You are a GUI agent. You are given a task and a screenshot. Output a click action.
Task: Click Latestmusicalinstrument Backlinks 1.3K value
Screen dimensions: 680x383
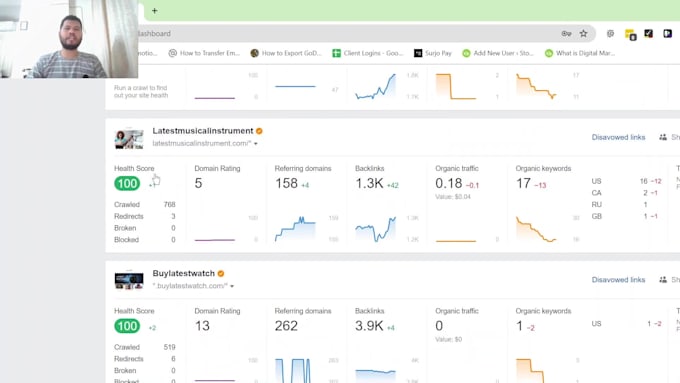coord(369,183)
